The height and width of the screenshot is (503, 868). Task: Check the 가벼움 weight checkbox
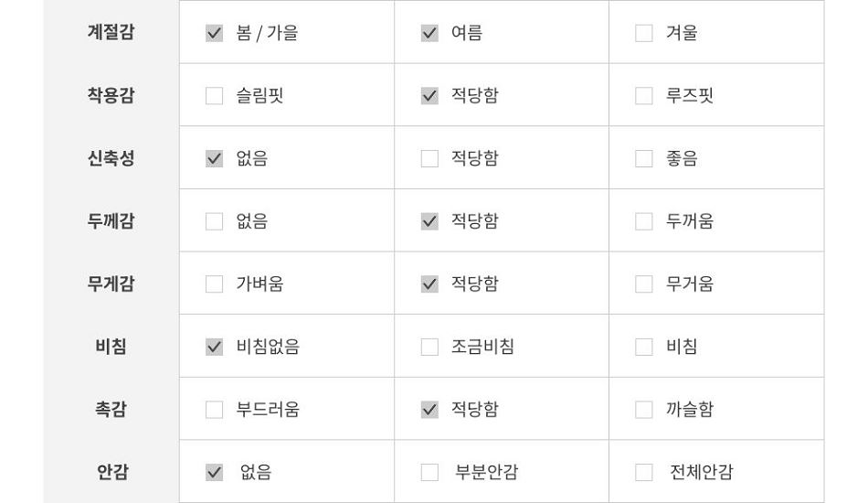pyautogui.click(x=214, y=284)
